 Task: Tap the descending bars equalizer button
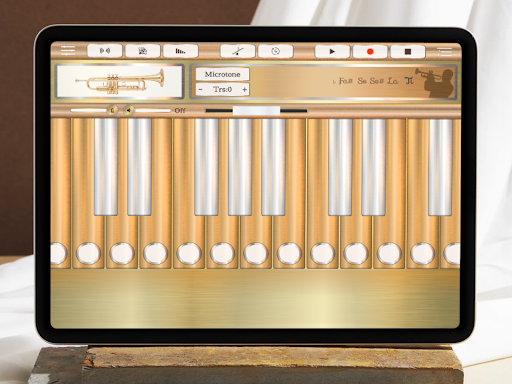pyautogui.click(x=180, y=51)
